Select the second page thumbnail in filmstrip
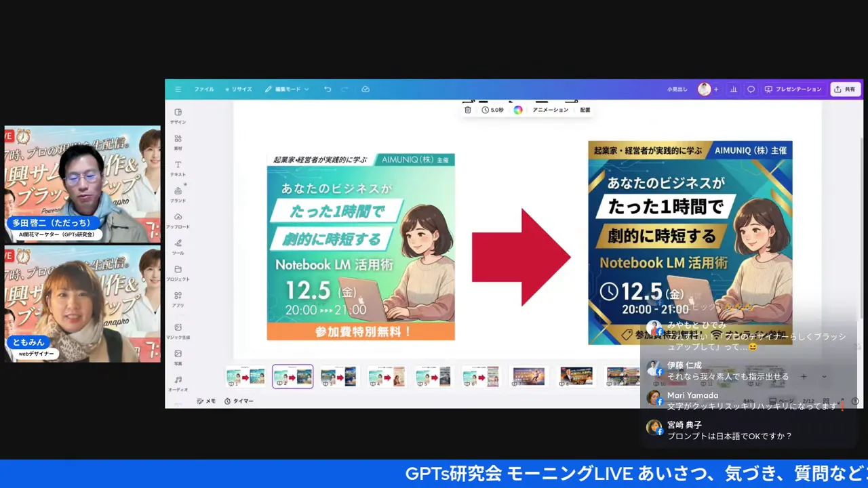The image size is (868, 488). [292, 376]
